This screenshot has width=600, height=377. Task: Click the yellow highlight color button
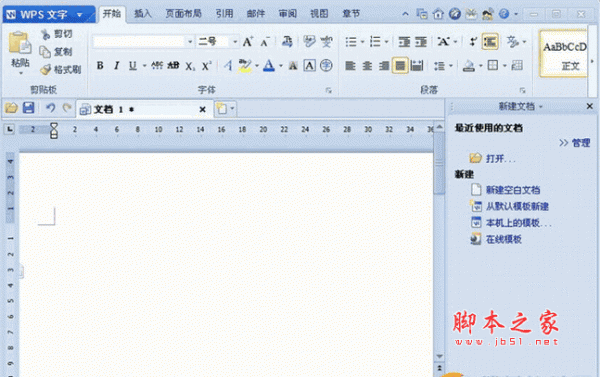click(245, 66)
